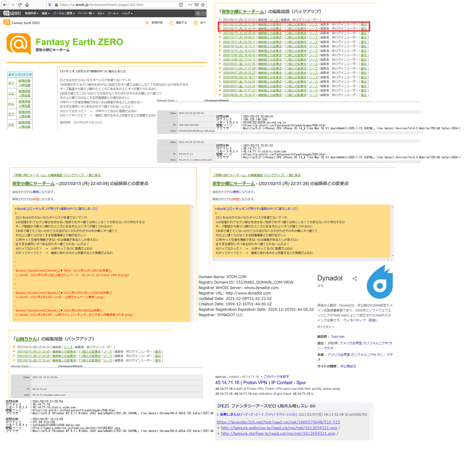Open the RSS dropdown menu
This screenshot has width=476, height=453.
(101, 13)
